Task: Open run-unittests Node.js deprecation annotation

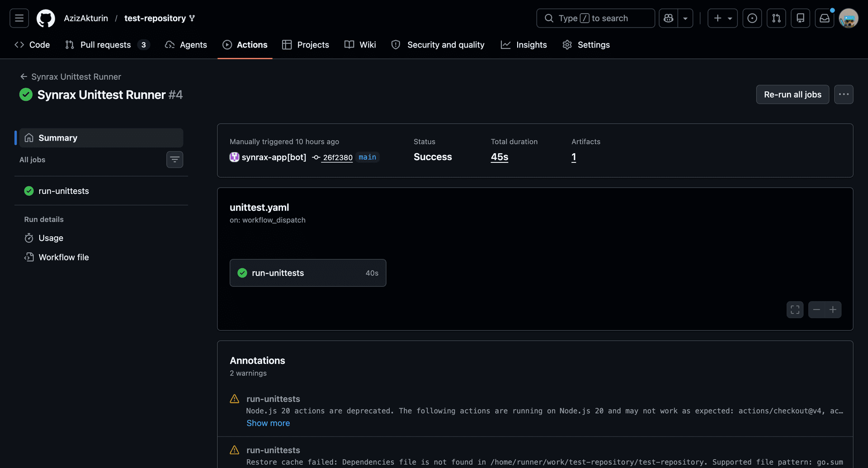Action: 273,399
